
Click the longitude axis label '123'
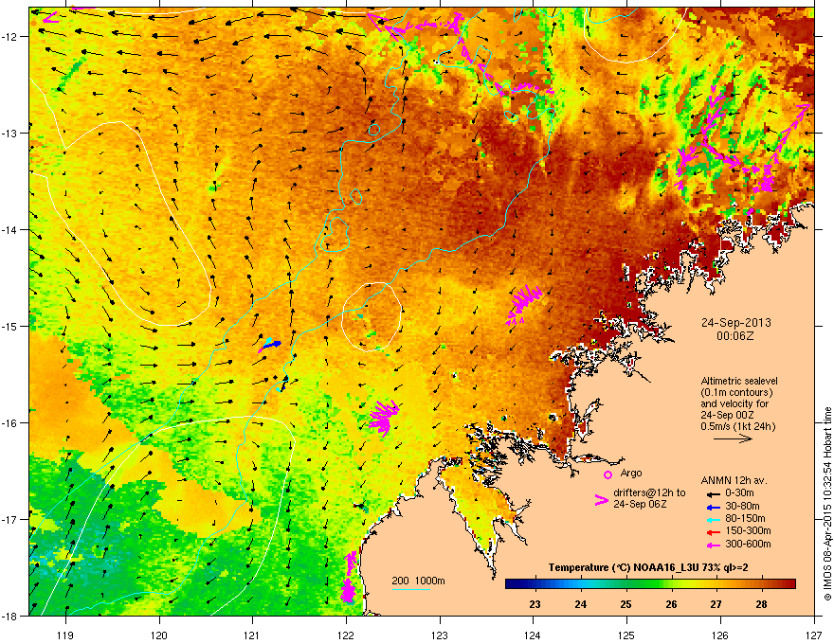click(x=440, y=635)
